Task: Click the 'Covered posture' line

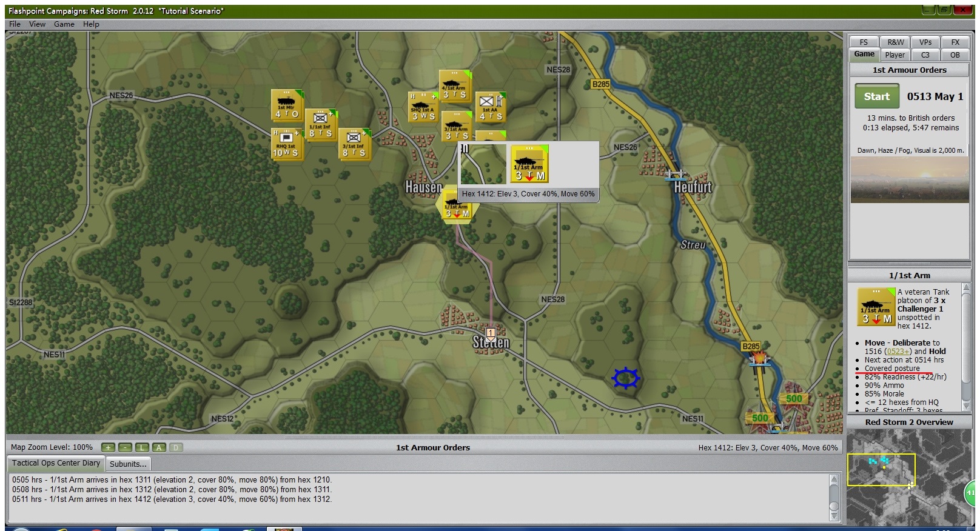Action: point(892,369)
